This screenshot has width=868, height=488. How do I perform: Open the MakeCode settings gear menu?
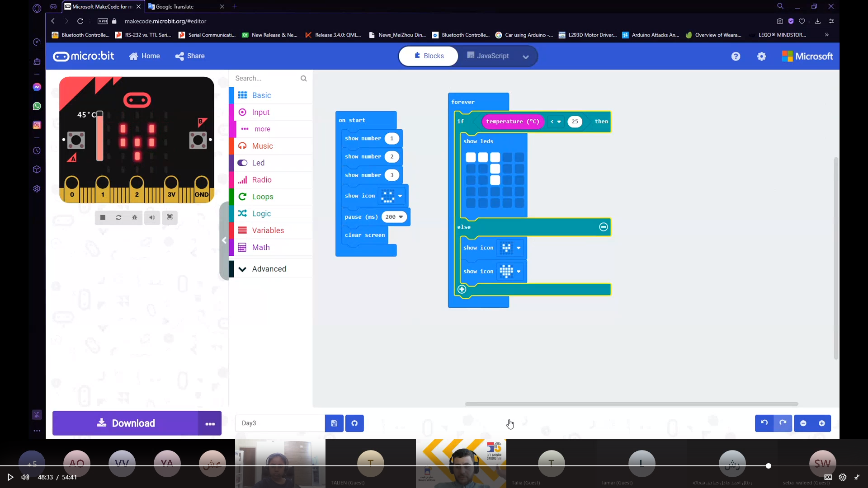pos(762,56)
